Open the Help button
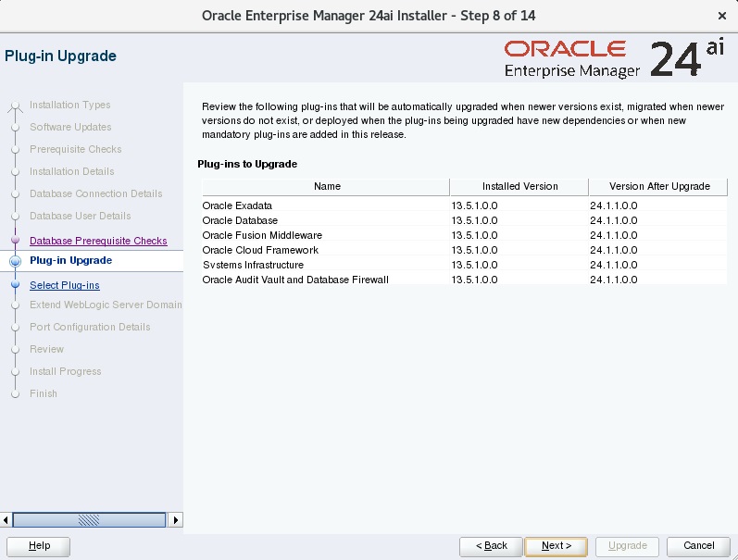 point(39,546)
